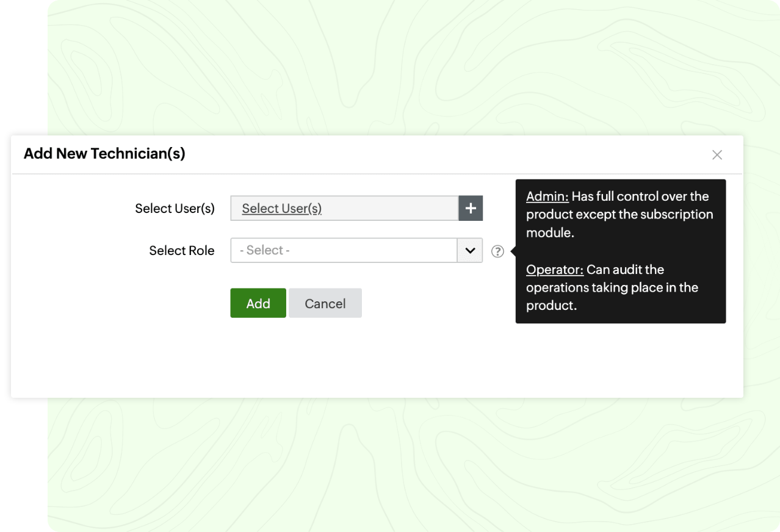Click the blank header bar beside the dialog title

pyautogui.click(x=427, y=154)
